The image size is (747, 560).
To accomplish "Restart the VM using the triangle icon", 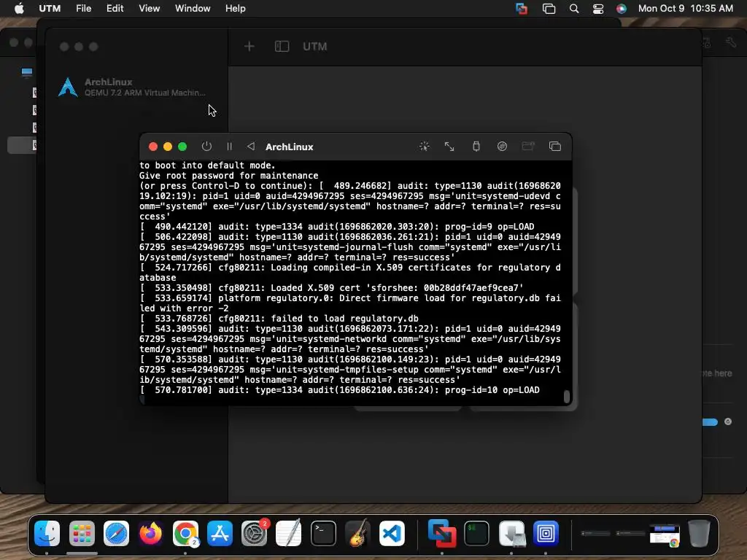I will (x=251, y=146).
